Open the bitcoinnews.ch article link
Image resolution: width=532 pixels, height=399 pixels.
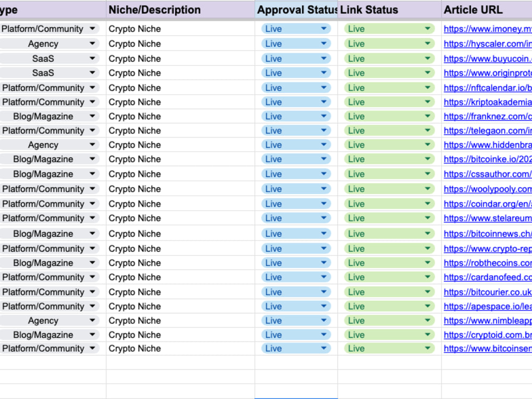[487, 234]
